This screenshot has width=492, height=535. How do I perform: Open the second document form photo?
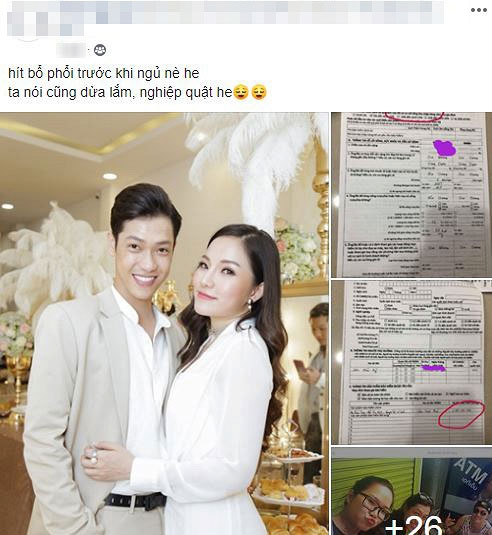(411, 362)
